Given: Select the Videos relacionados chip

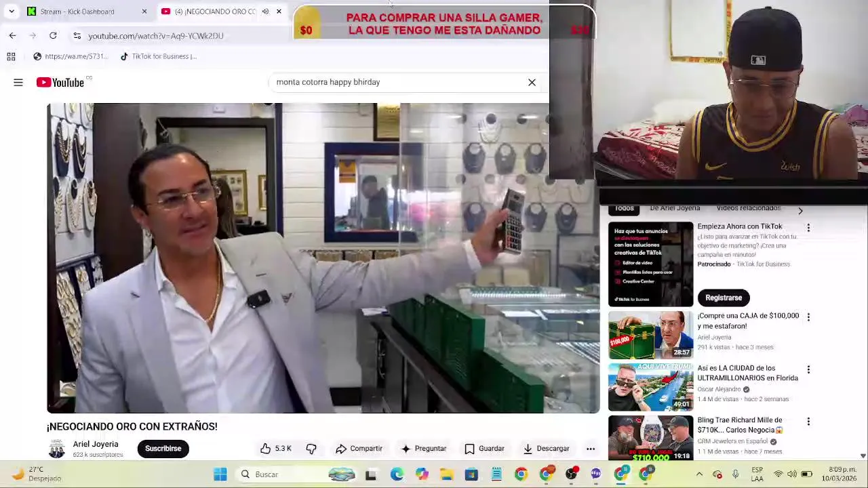Looking at the screenshot, I should click(x=749, y=209).
